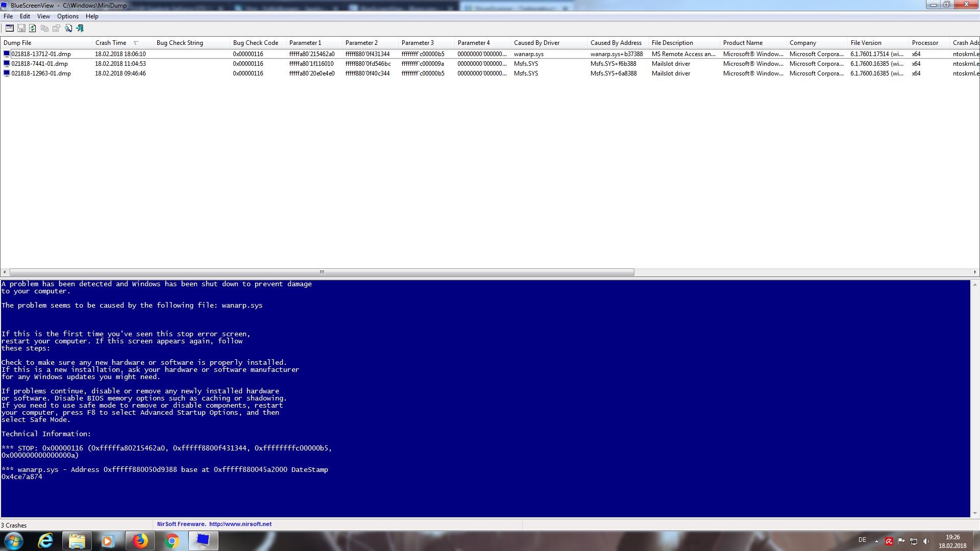Open Advanced Options toolbar icon
The width and height of the screenshot is (980, 551).
[x=9, y=29]
